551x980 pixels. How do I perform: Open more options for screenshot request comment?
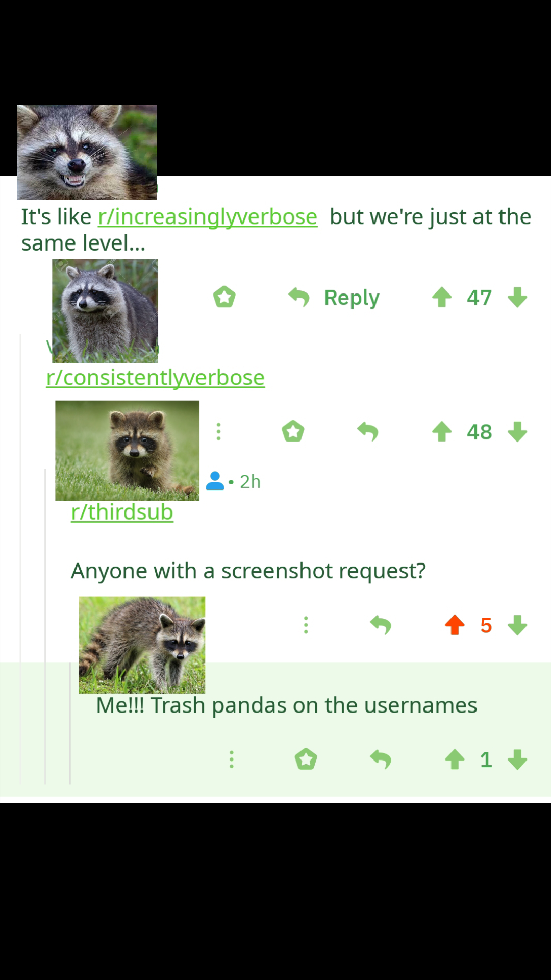tap(306, 625)
